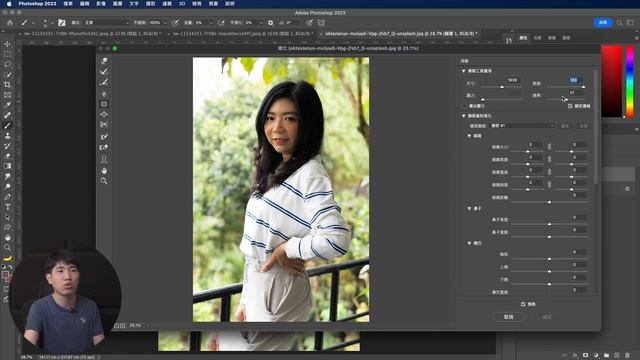This screenshot has height=360, width=640.
Task: Collapse the Face-Aware Liquify section
Action: [464, 116]
